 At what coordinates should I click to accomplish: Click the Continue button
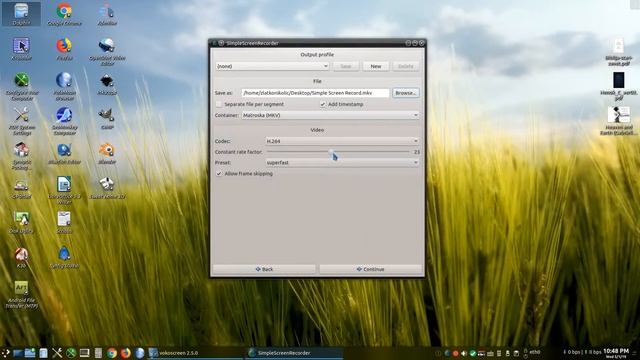371,269
